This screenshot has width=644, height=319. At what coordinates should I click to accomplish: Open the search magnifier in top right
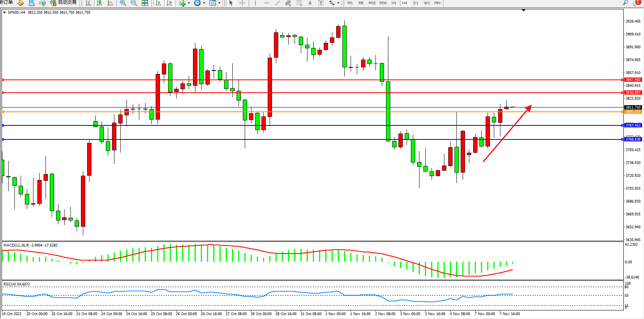(626, 3)
